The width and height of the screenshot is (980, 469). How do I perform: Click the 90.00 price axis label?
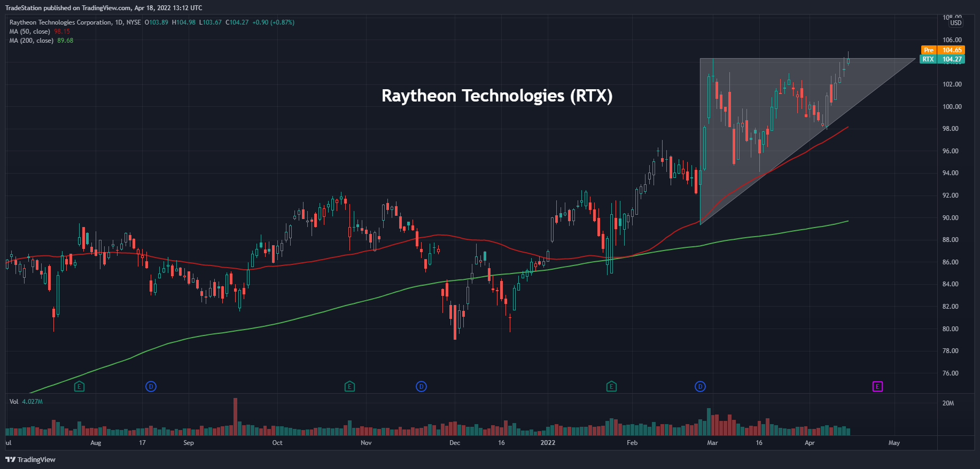951,218
